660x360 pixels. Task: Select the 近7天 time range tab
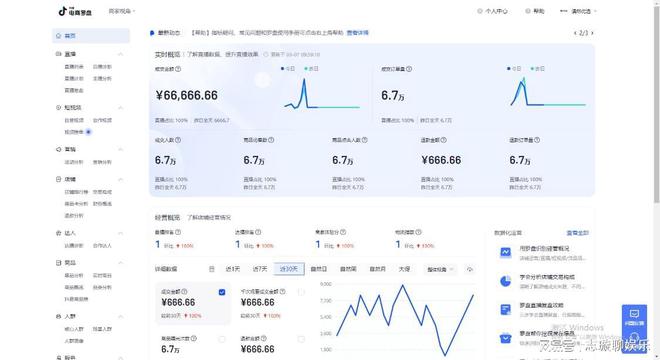pyautogui.click(x=260, y=269)
